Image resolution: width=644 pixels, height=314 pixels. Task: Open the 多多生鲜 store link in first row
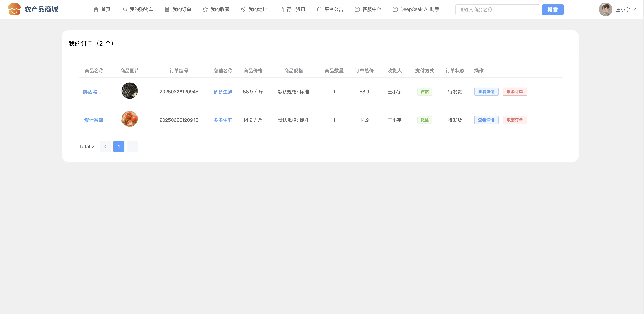click(x=223, y=92)
